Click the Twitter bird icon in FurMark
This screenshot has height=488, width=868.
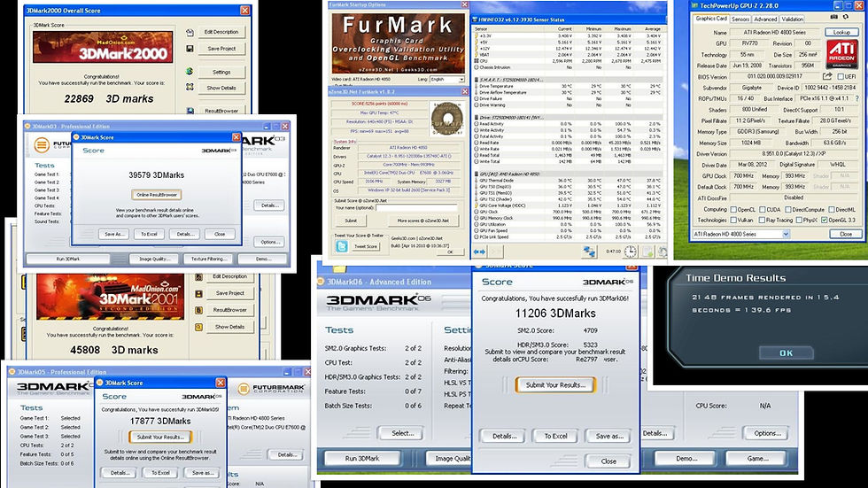coord(342,246)
